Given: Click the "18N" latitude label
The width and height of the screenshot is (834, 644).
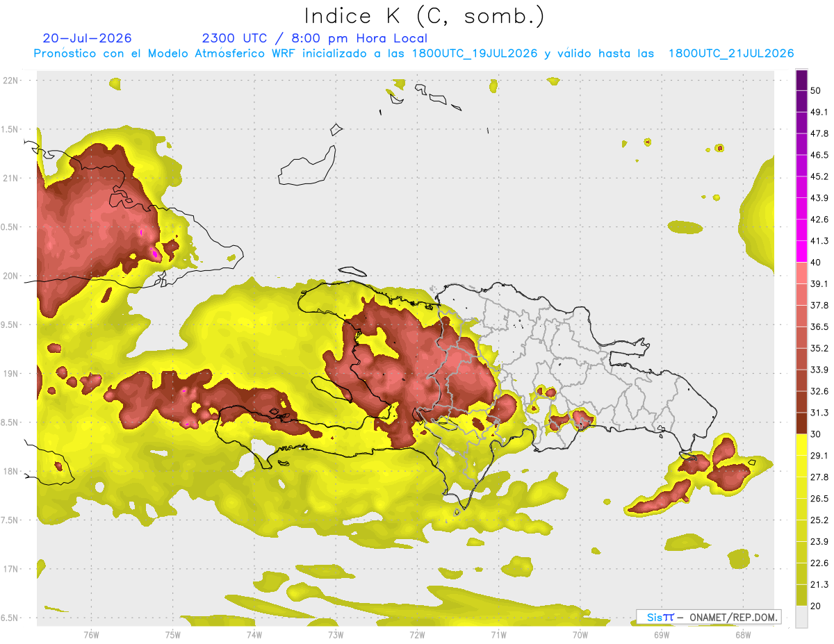Looking at the screenshot, I should 11,471.
